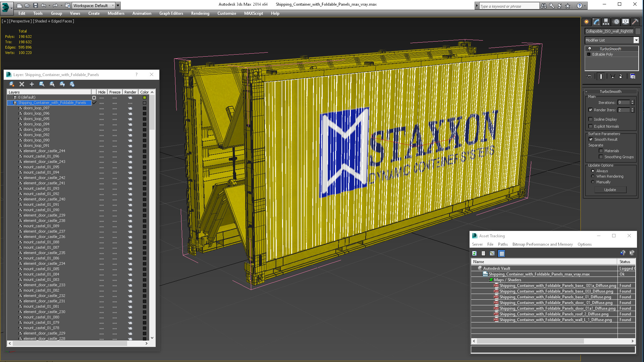Screen dimensions: 644x362
Task: Click Tree View icon in Asset Tracking
Action: click(492, 253)
